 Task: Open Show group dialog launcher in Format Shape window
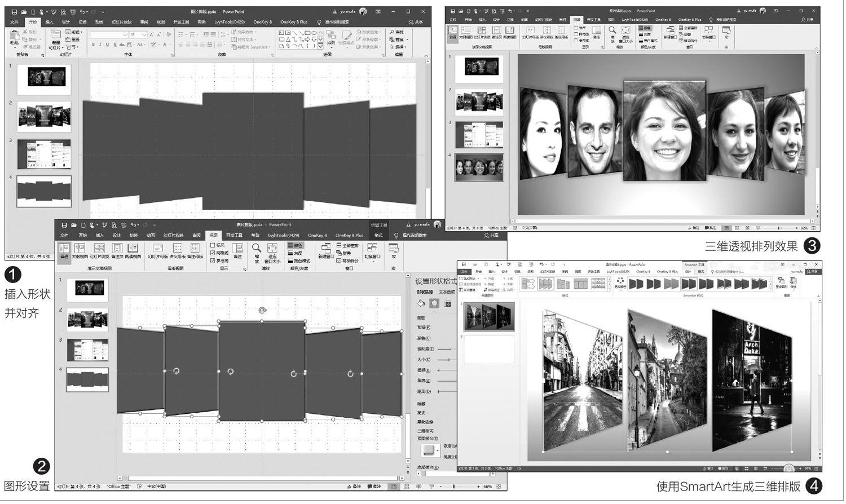click(x=245, y=269)
